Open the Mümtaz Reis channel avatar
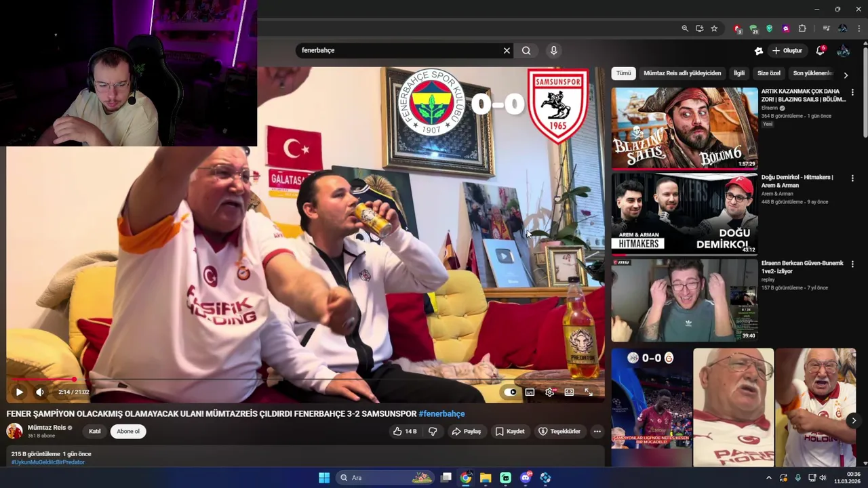Screen dimensions: 868x488 14,431
